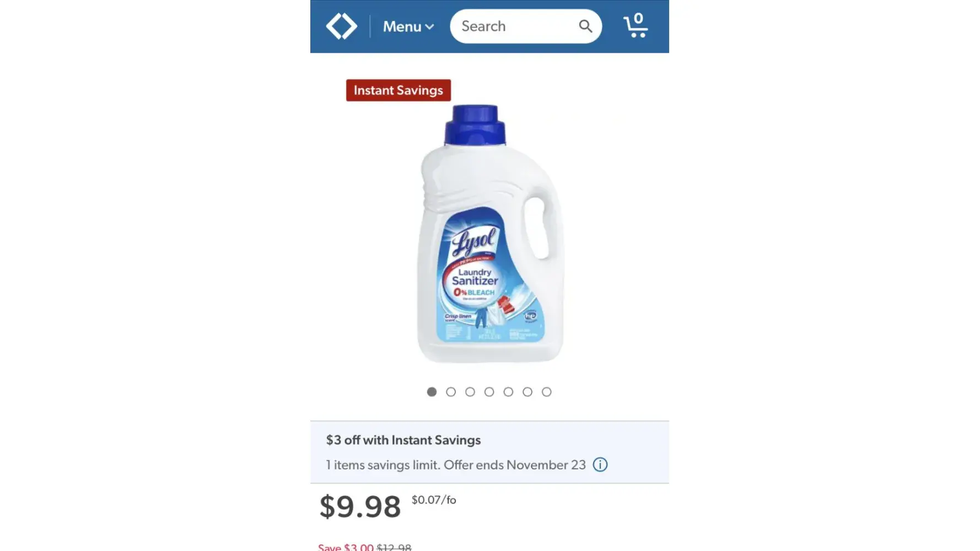Select the second carousel dot

pos(451,392)
